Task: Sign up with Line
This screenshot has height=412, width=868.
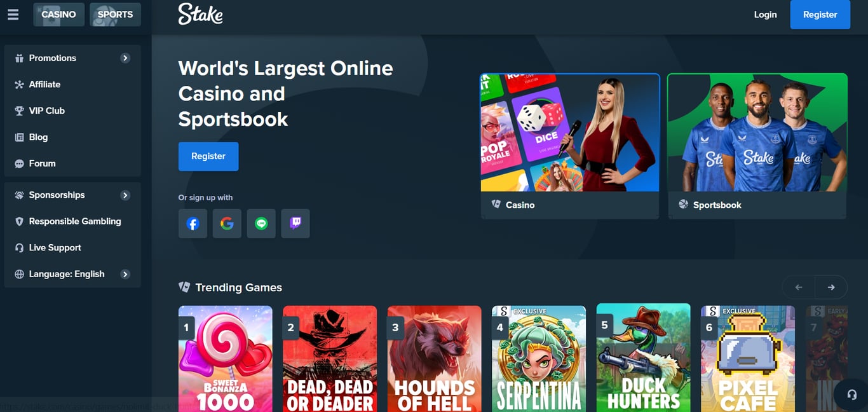Action: click(261, 223)
